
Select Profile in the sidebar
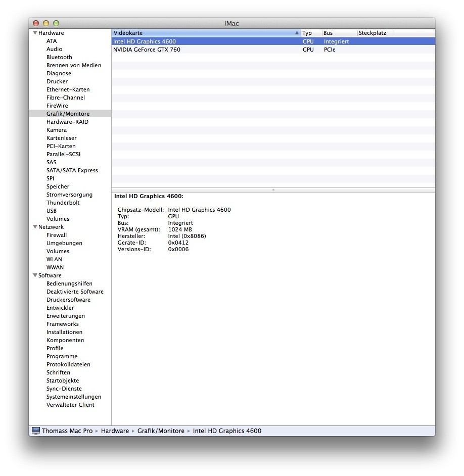point(55,348)
